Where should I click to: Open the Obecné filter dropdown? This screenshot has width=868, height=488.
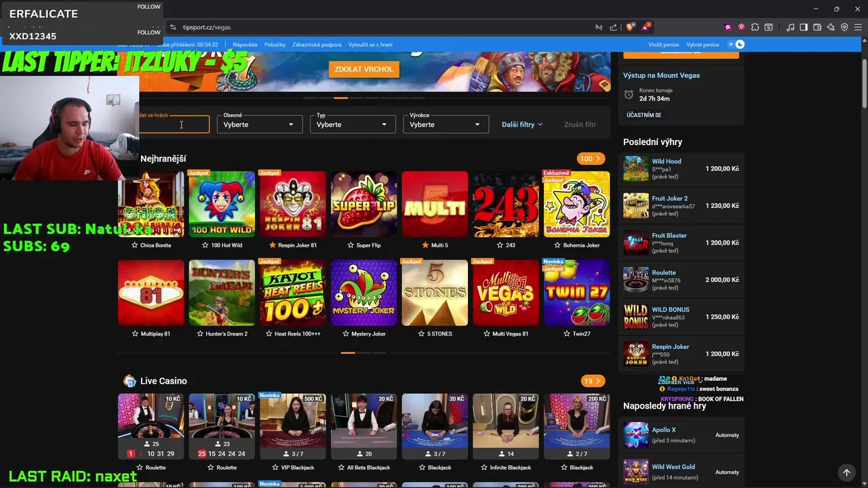(x=260, y=125)
